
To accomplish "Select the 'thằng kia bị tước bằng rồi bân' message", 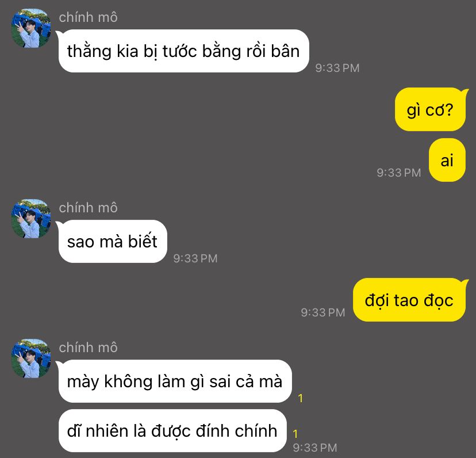I will coord(183,51).
